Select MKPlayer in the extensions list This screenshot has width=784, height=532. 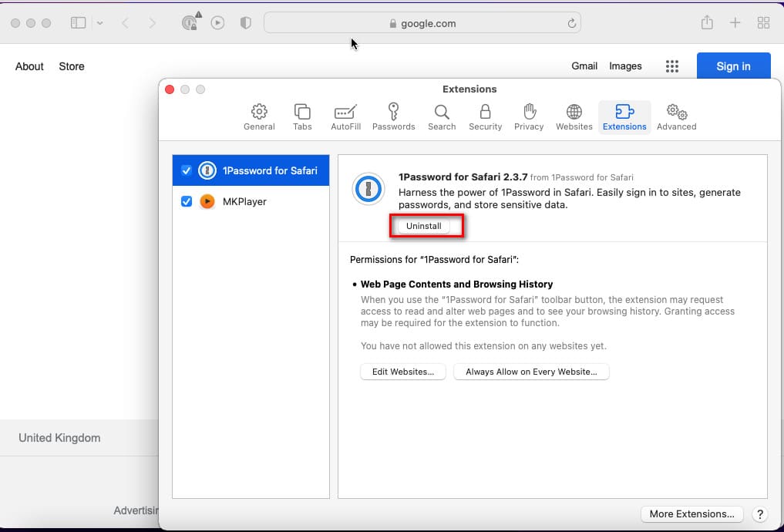pos(251,201)
